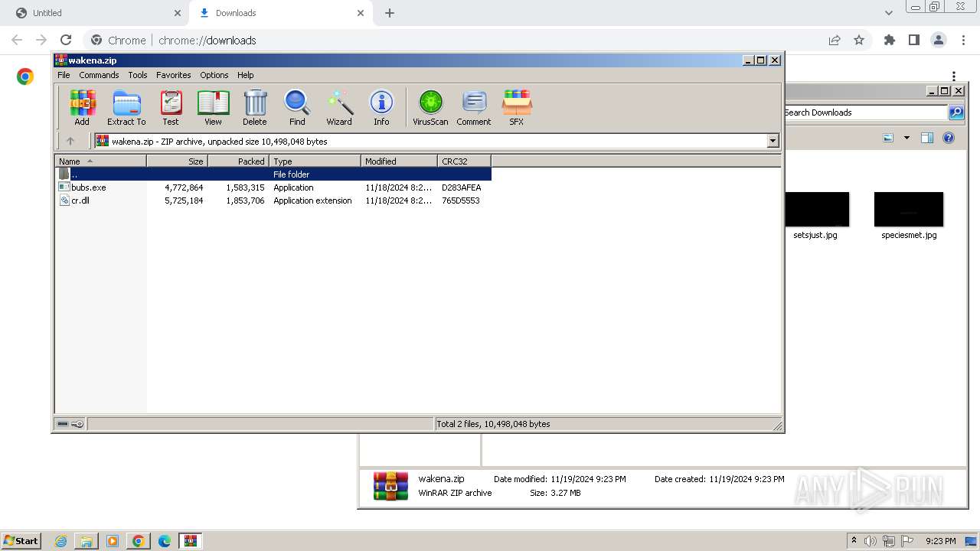
Task: Close the Downloads tab
Action: point(361,13)
